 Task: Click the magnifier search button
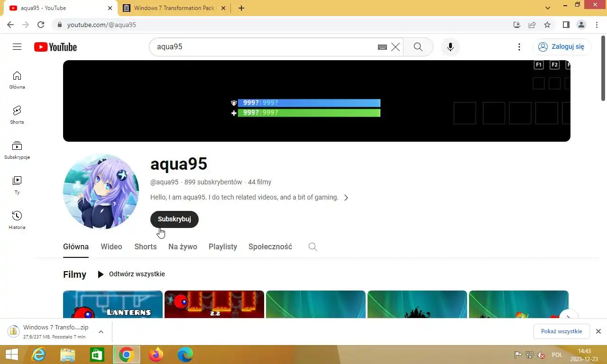point(418,47)
